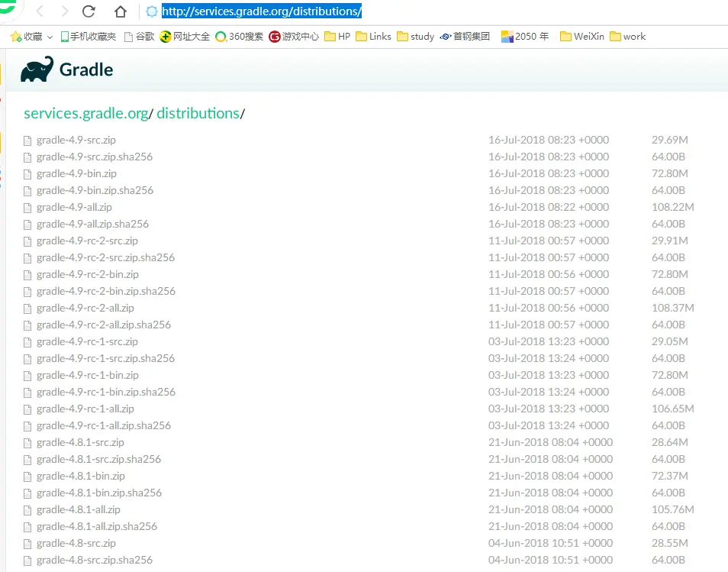Download gradle-4.9-rc-2-all.zip

85,308
